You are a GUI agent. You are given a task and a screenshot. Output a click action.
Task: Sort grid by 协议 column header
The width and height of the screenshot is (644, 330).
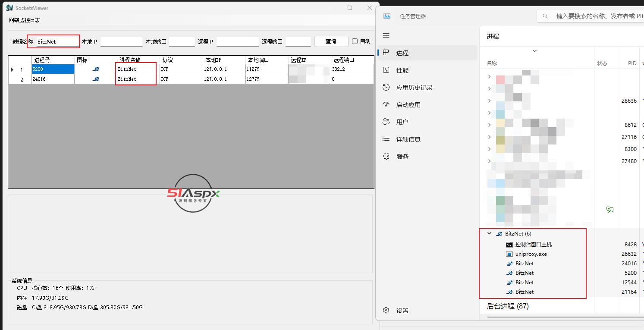[x=182, y=60]
